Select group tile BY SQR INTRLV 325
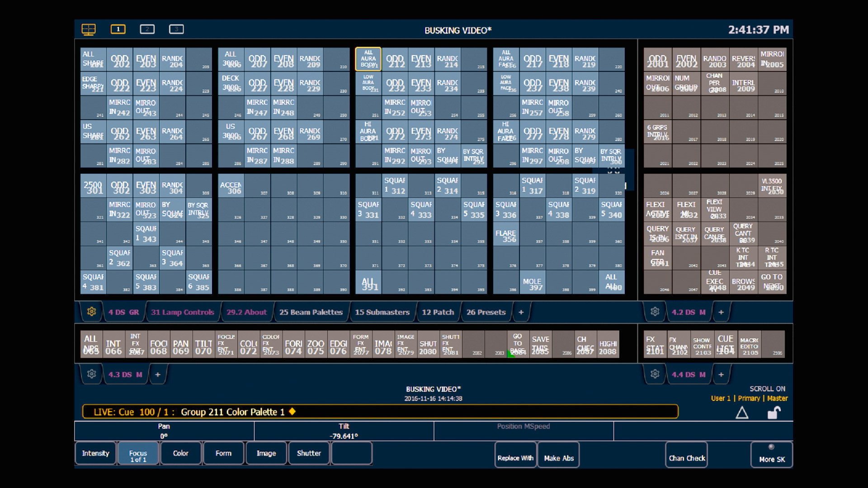868x488 pixels. 199,210
